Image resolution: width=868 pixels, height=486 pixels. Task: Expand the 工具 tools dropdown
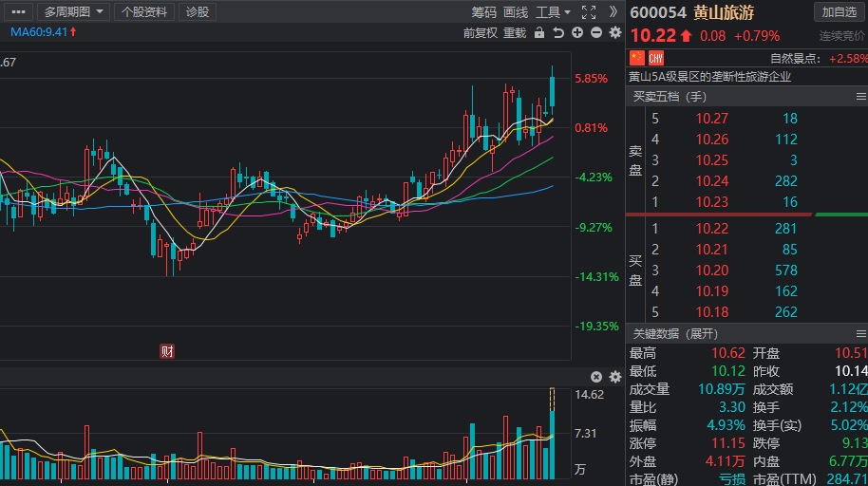pos(553,12)
